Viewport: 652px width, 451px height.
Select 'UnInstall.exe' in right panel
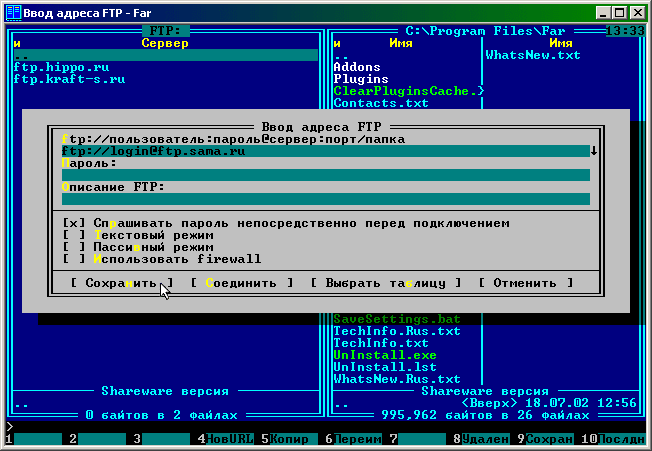385,355
